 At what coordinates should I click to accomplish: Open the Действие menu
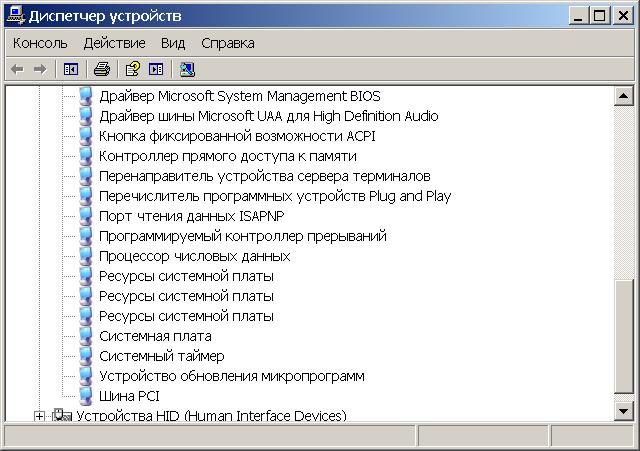[114, 43]
